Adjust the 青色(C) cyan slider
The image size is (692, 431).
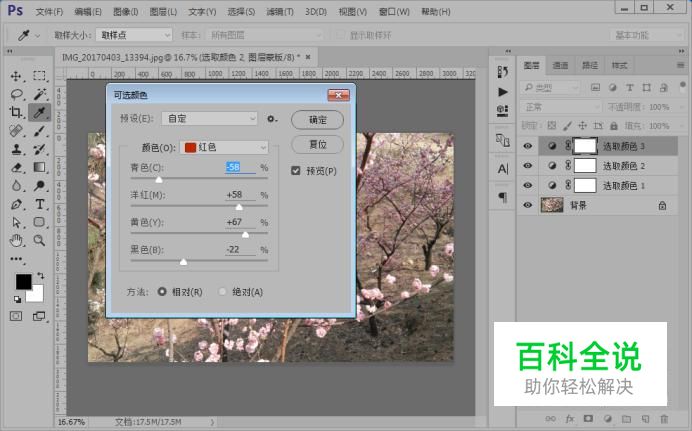(x=159, y=179)
